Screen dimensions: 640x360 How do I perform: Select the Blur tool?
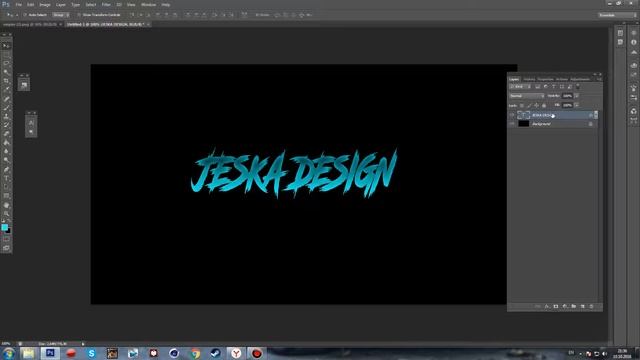[x=6, y=151]
